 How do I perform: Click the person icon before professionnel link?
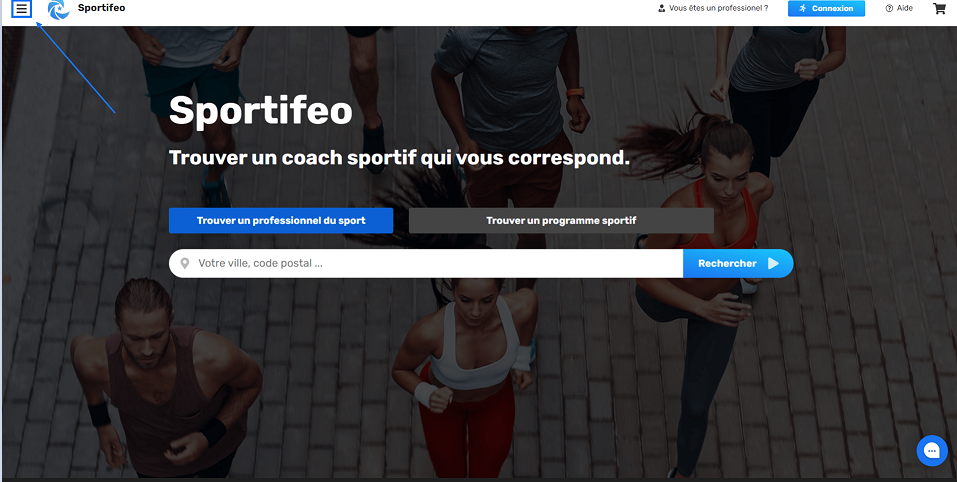(662, 9)
